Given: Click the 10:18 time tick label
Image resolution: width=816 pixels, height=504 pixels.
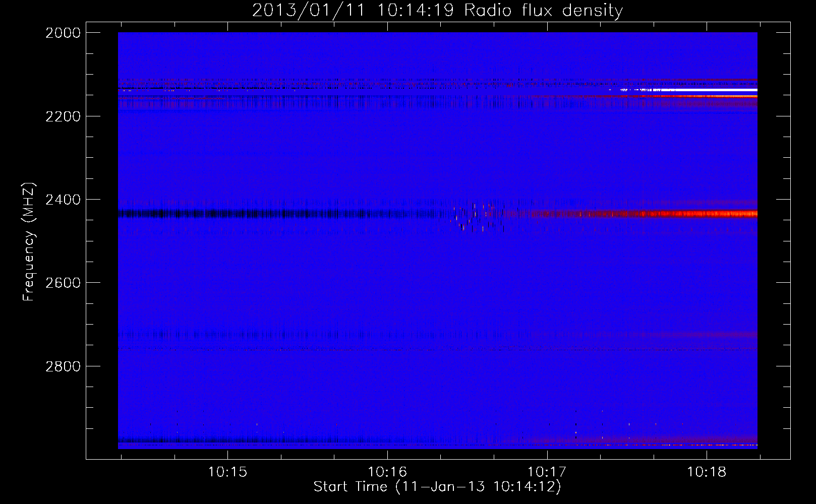Looking at the screenshot, I should (707, 472).
